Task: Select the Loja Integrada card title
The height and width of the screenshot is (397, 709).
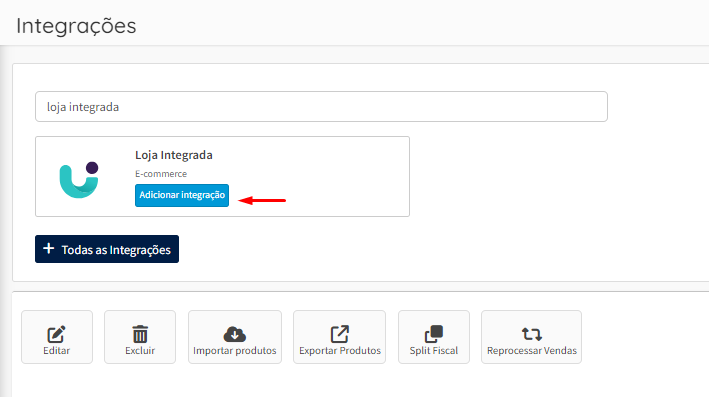Action: 174,155
